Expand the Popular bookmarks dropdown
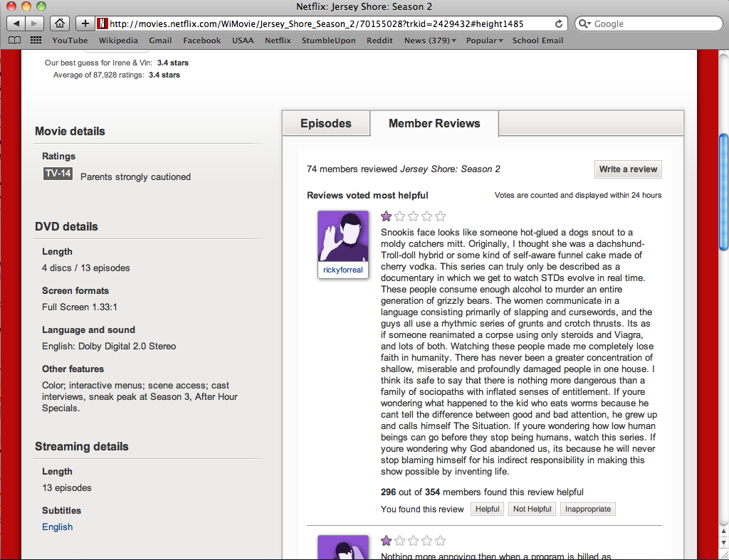Screen dimensions: 729x560 click(x=484, y=41)
